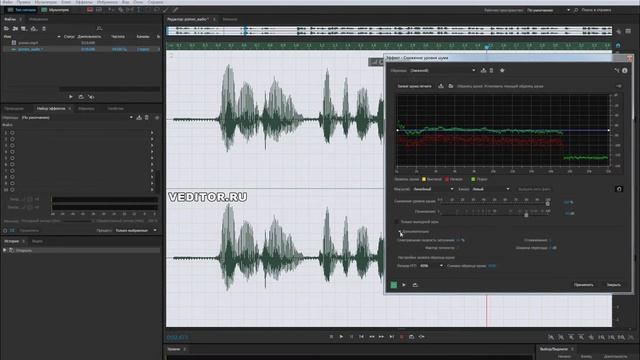Click Apply button in noise reduction dialog

click(584, 285)
